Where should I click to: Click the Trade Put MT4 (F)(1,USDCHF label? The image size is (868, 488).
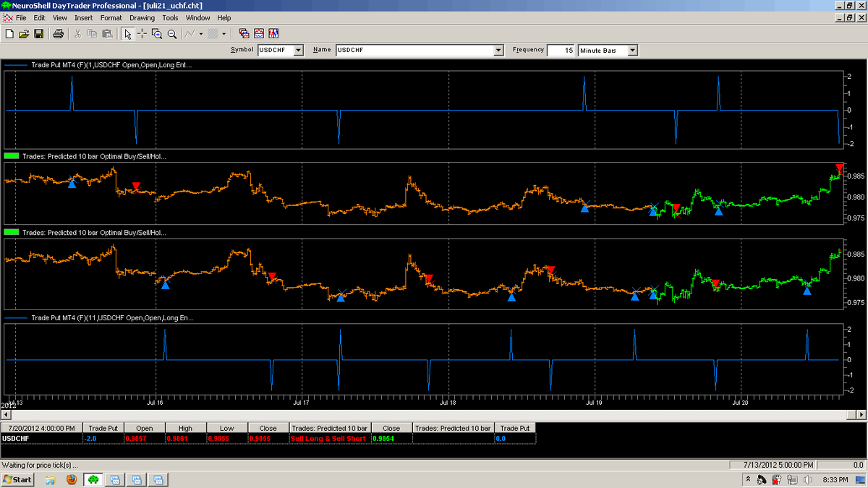pyautogui.click(x=112, y=65)
